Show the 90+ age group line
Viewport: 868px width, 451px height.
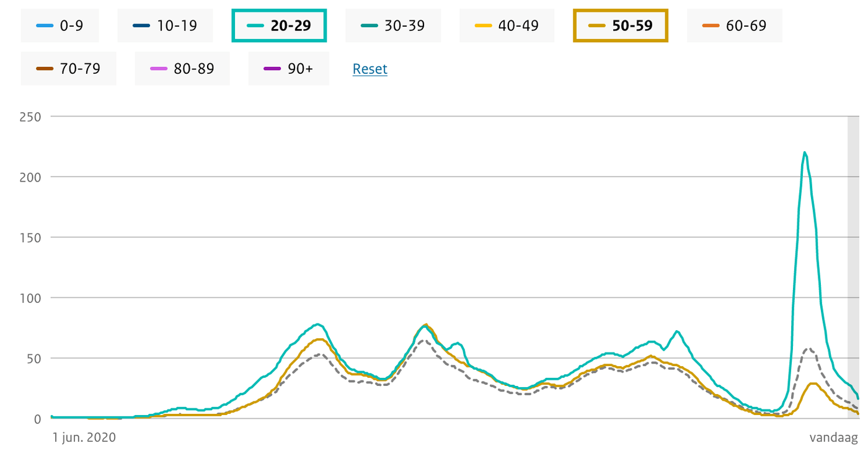(289, 69)
